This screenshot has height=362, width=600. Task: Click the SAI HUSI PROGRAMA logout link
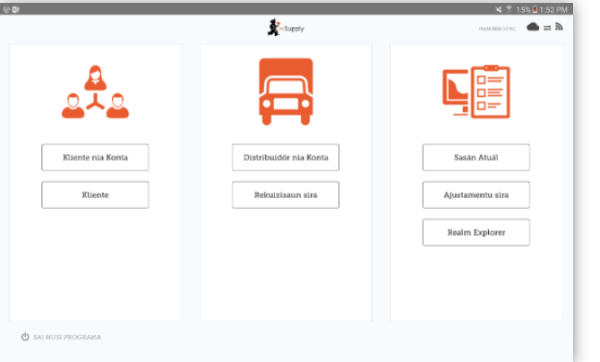(67, 337)
